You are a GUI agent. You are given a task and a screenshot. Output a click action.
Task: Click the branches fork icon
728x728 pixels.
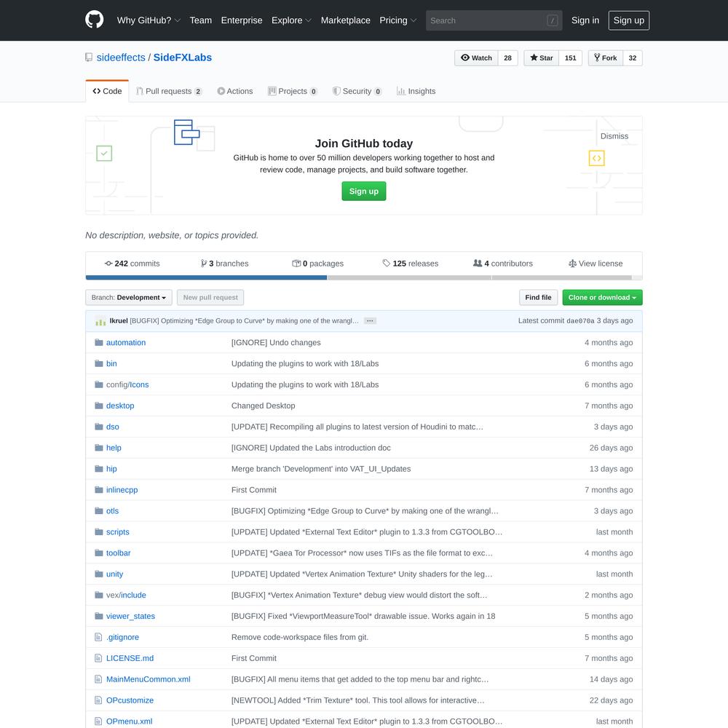click(203, 264)
